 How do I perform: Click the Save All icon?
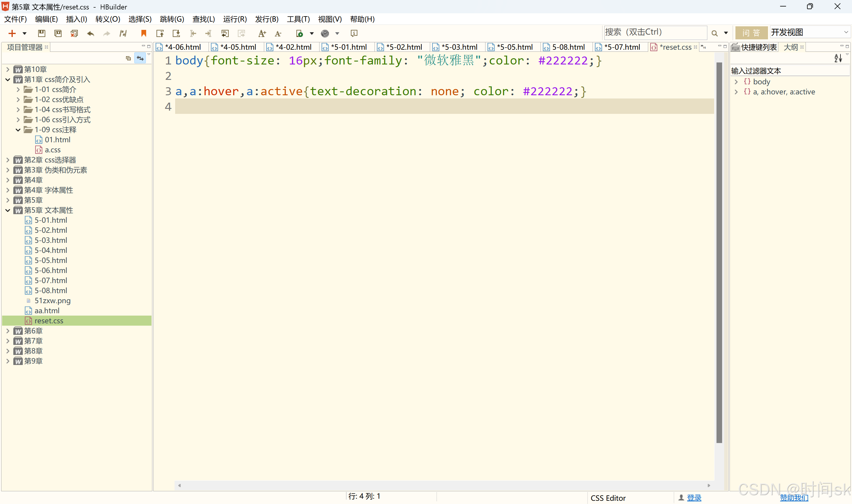(x=58, y=33)
